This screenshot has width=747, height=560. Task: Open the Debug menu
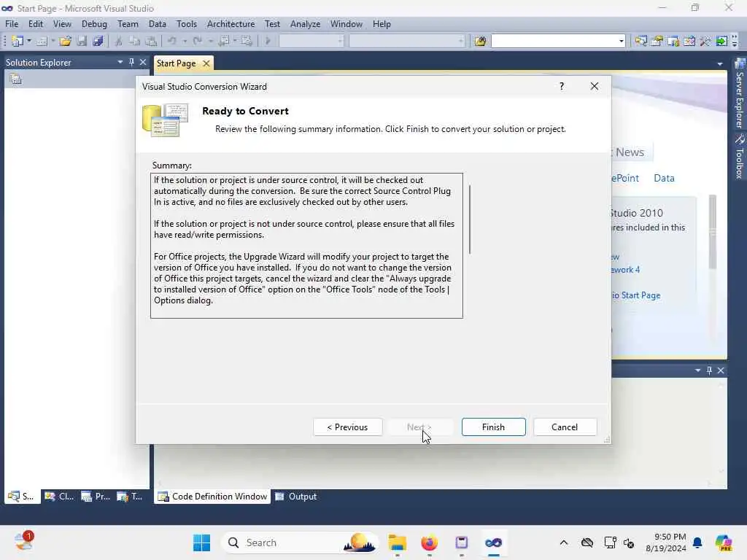coord(94,24)
